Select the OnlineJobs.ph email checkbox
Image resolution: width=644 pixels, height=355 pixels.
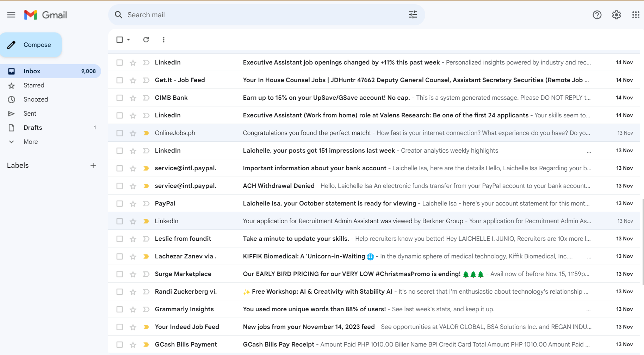(x=120, y=133)
